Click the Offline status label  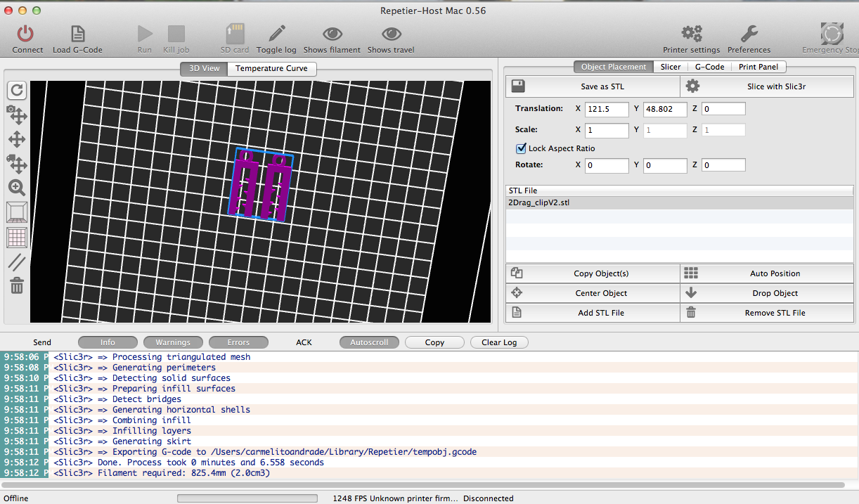(16, 498)
